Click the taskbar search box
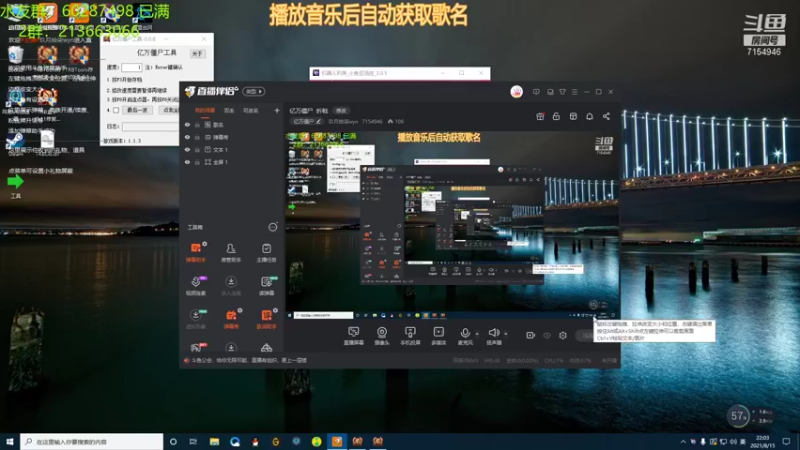Viewport: 800px width, 450px height. coord(92,441)
